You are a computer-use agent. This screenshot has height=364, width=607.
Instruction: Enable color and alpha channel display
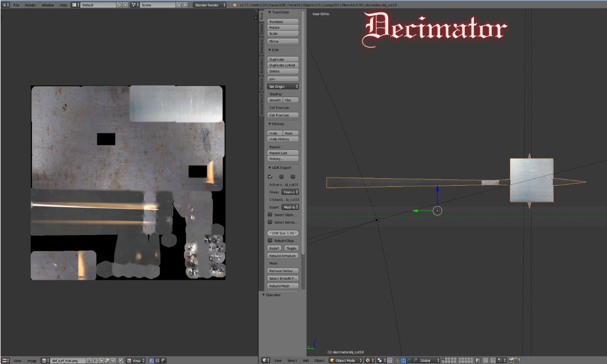[x=151, y=360]
